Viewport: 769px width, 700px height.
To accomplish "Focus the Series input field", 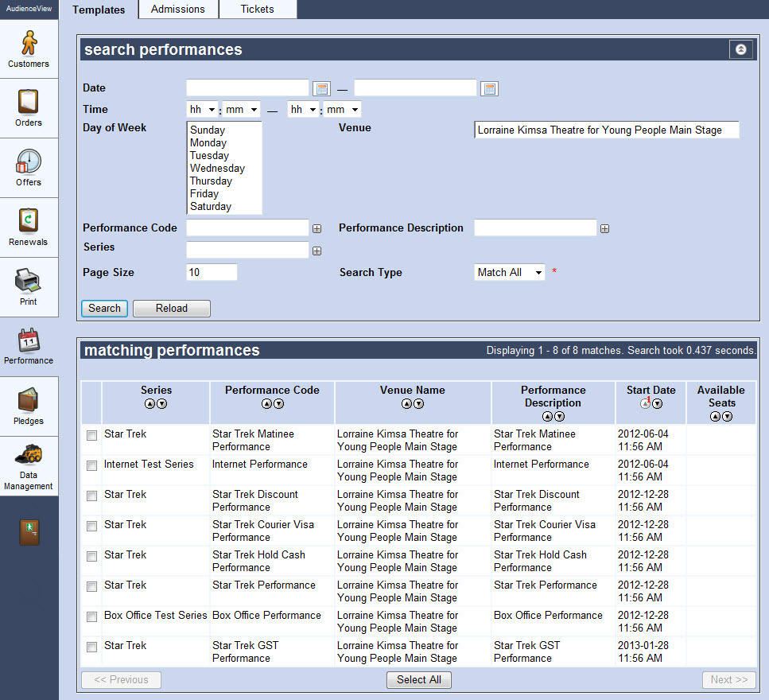I will pyautogui.click(x=247, y=250).
